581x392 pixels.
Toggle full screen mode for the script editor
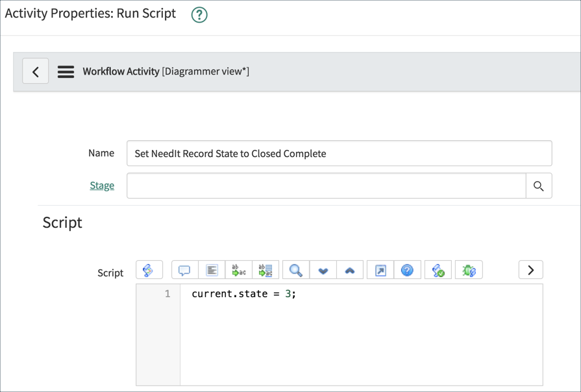378,269
